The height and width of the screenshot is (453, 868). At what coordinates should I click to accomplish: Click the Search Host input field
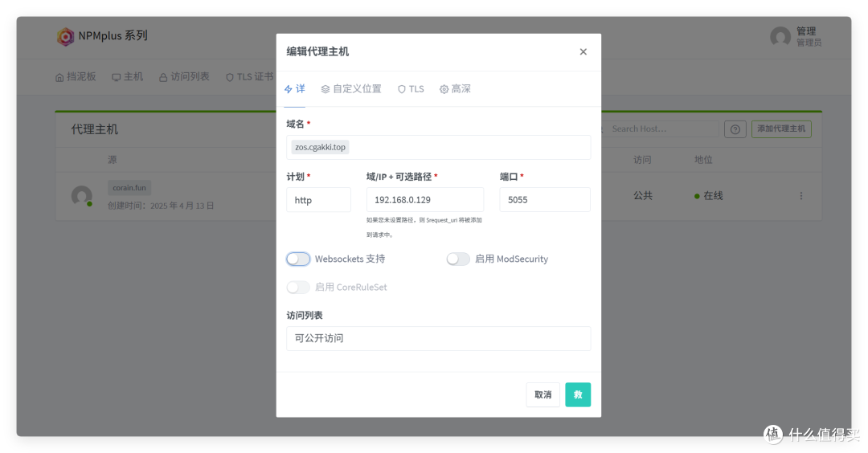point(660,129)
